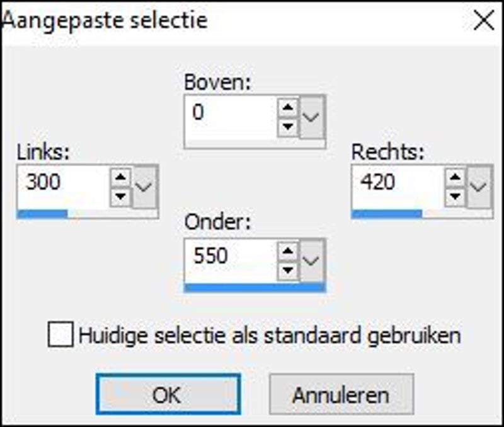This screenshot has width=504, height=427.
Task: Click the blue slider bar under Rechts
Action: click(x=386, y=214)
